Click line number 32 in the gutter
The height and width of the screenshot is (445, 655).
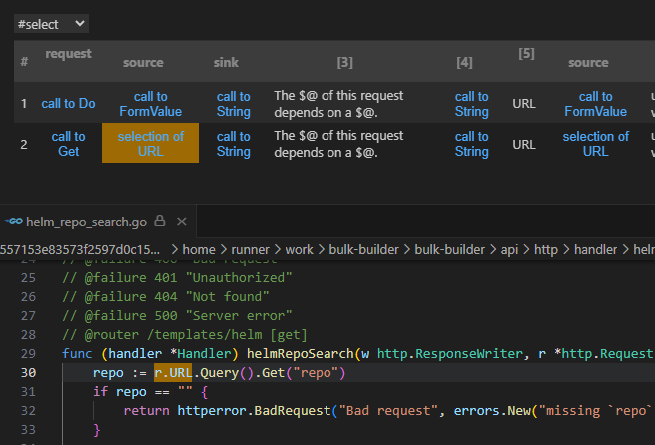28,411
